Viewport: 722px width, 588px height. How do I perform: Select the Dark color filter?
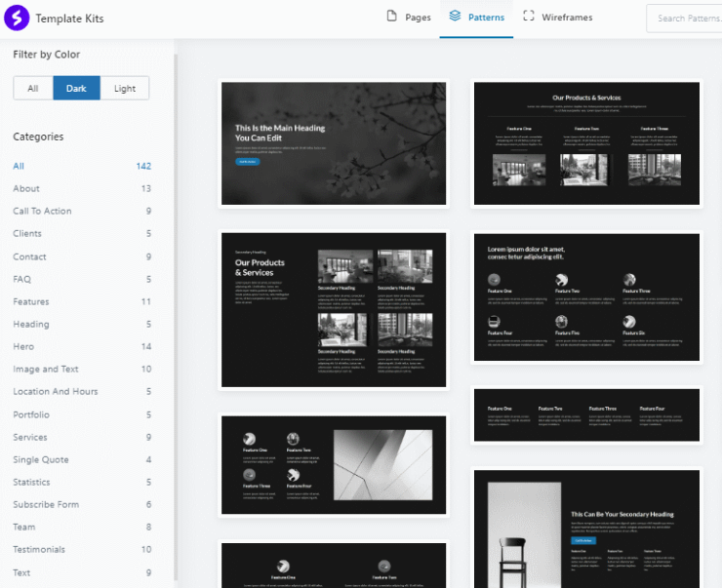[x=76, y=89]
